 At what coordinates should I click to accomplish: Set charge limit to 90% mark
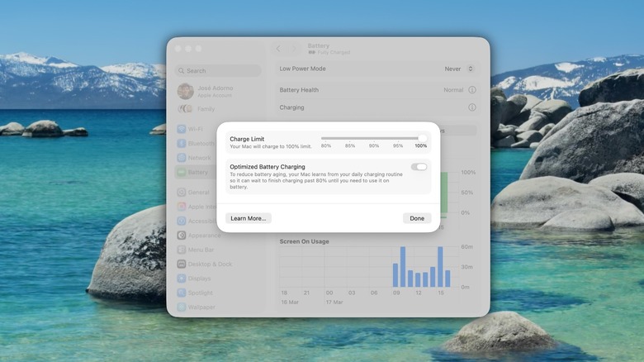(374, 145)
